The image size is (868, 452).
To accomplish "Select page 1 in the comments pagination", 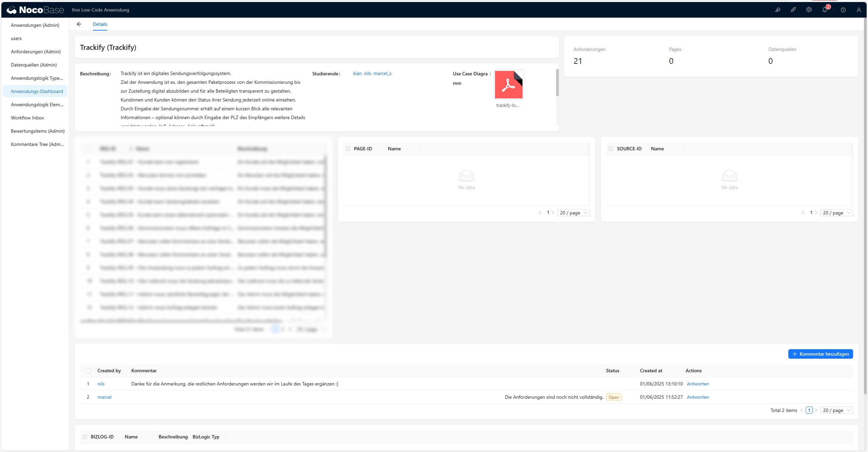I will tap(809, 410).
